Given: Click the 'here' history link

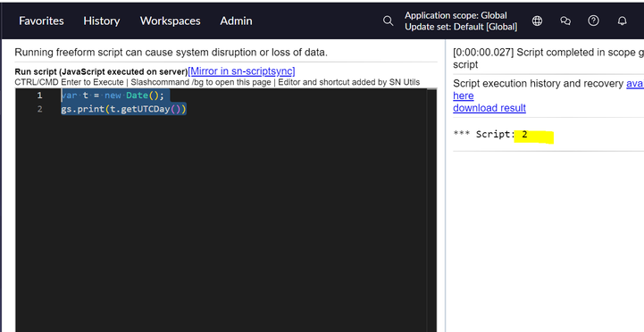Looking at the screenshot, I should coord(464,95).
